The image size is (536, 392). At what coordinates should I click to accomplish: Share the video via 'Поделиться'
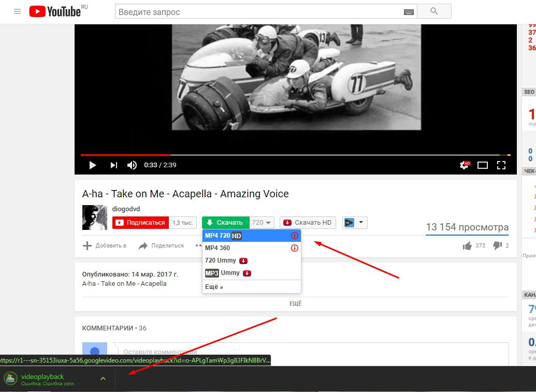tap(161, 245)
